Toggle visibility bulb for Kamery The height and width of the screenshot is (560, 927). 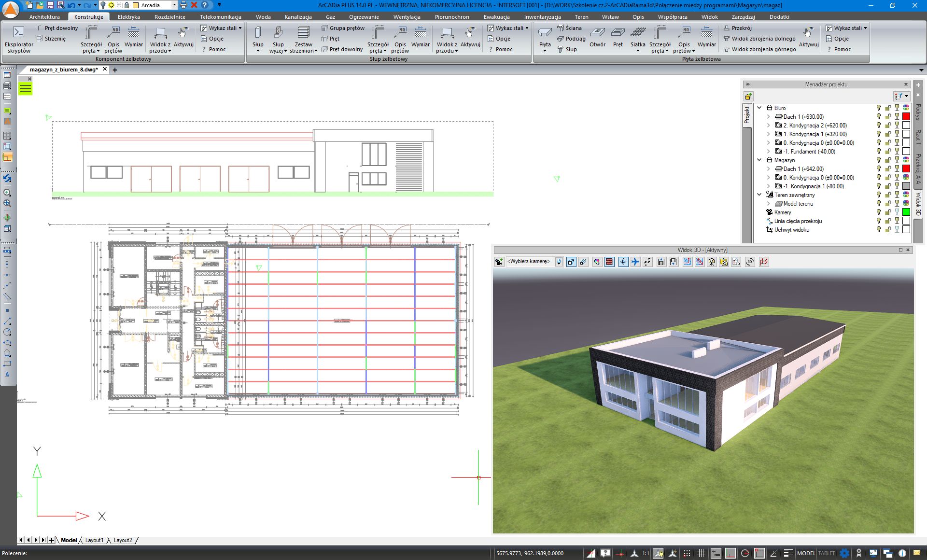pos(879,212)
